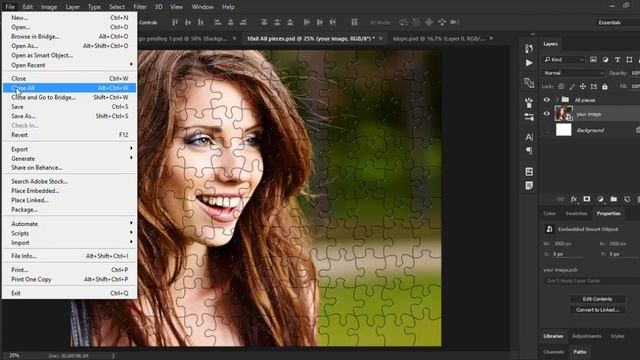The image size is (640, 360).
Task: Switch to the Paths tab
Action: 580,352
